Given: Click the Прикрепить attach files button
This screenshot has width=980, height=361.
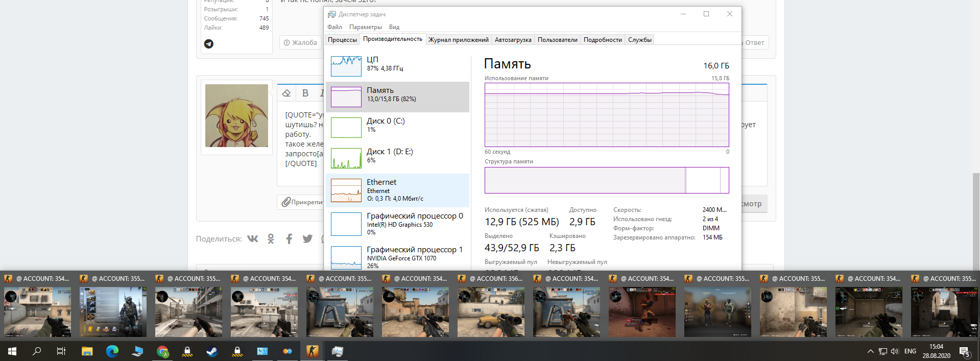Looking at the screenshot, I should (302, 202).
